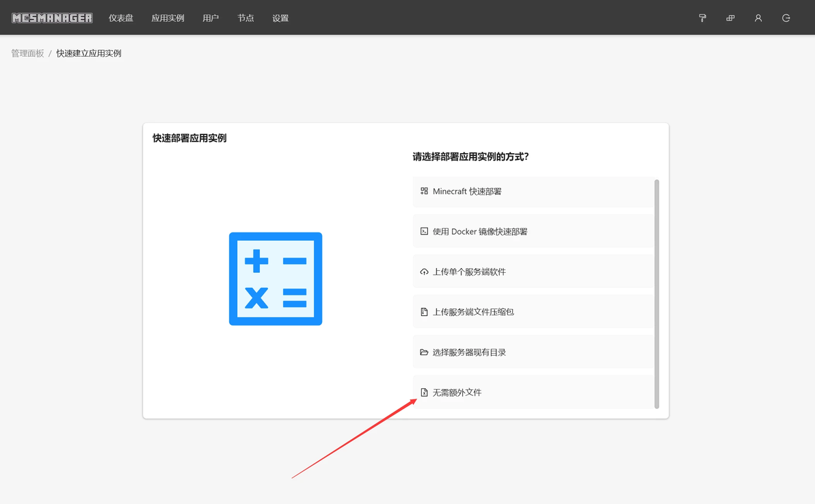Go to the 用户 page
This screenshot has width=815, height=504.
(x=211, y=18)
